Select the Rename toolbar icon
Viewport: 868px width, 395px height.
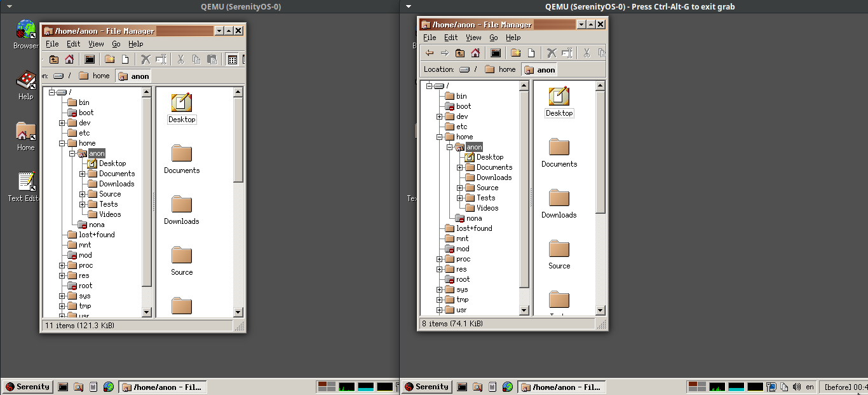[567, 53]
